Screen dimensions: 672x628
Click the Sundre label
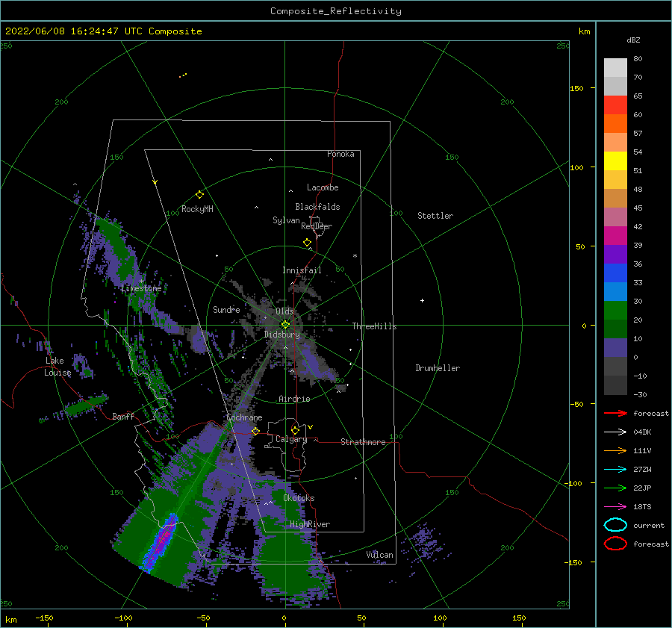(226, 309)
